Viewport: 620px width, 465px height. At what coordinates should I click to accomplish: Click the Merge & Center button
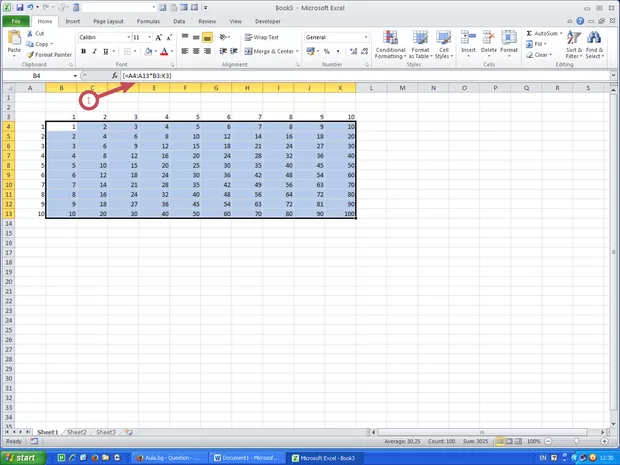(x=270, y=51)
